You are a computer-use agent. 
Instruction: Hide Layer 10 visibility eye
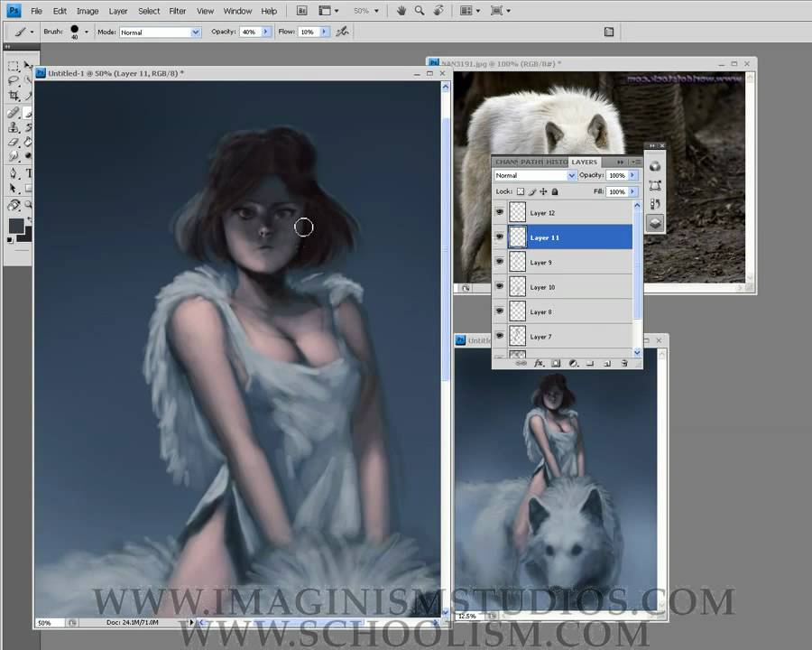pyautogui.click(x=499, y=286)
